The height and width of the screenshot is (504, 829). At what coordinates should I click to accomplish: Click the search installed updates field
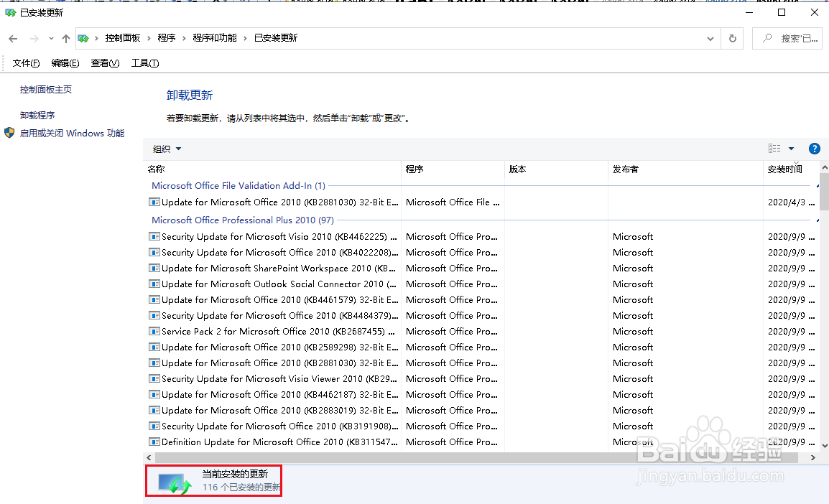(787, 39)
